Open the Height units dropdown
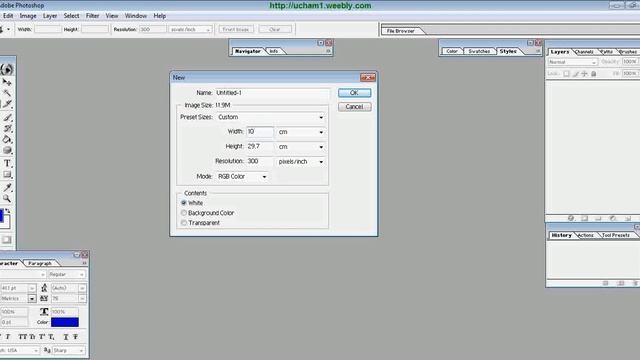This screenshot has height=360, width=640. [x=301, y=147]
